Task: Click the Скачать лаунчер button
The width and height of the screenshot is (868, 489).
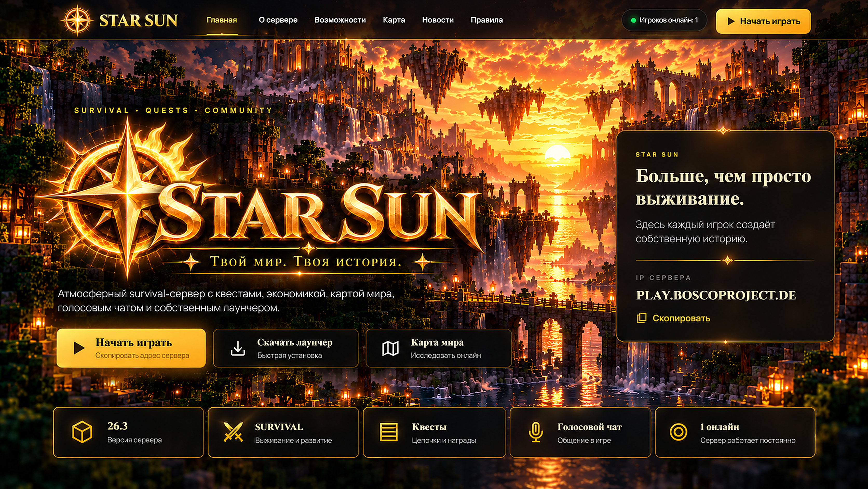Action: pyautogui.click(x=286, y=348)
